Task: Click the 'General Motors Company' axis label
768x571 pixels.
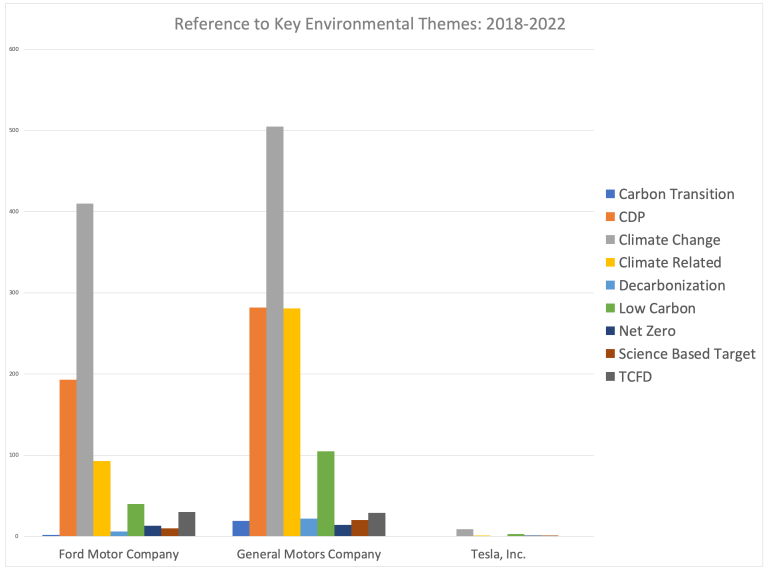Action: (309, 554)
